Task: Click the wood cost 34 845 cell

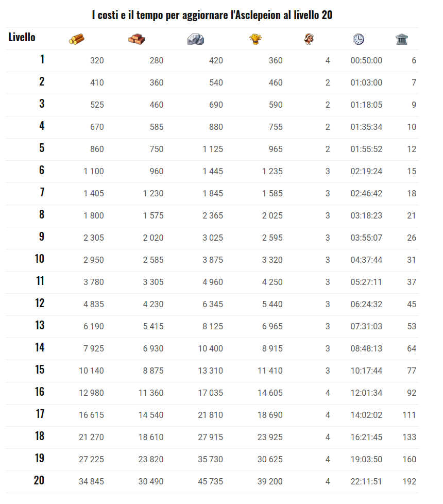Action: click(x=91, y=481)
